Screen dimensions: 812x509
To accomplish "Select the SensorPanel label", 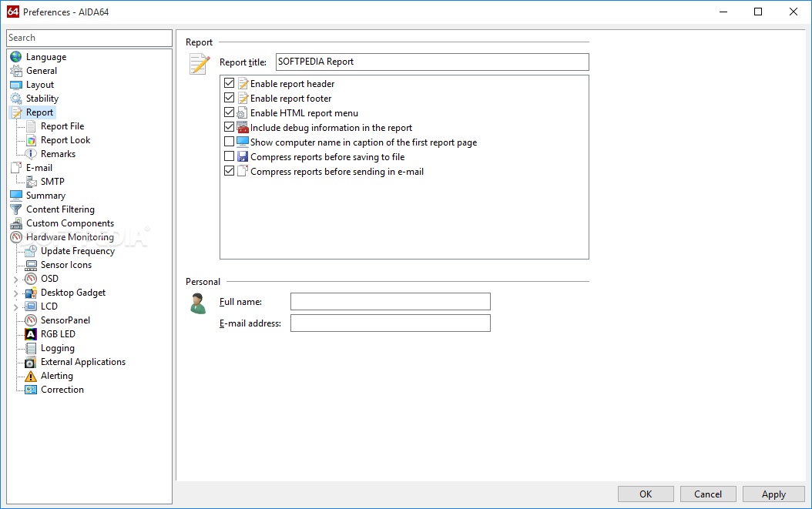I will (65, 320).
